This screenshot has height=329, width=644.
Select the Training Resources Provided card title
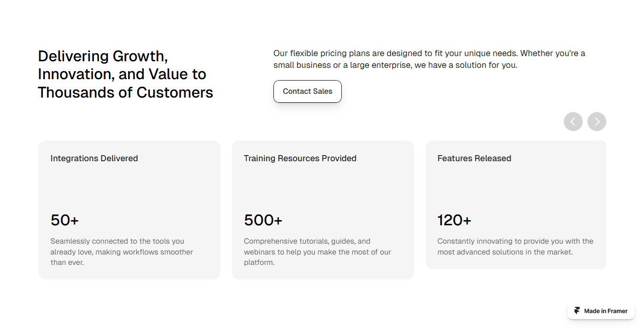tap(300, 158)
